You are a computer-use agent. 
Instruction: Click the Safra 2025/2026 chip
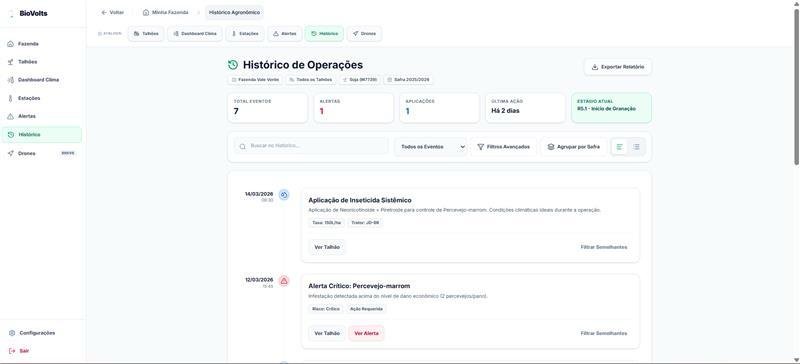tap(408, 80)
